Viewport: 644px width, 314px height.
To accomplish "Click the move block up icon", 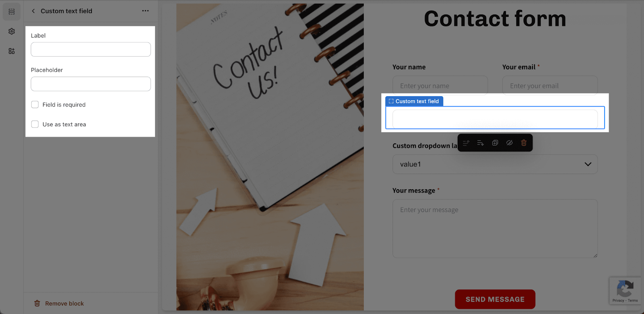I will coord(466,143).
